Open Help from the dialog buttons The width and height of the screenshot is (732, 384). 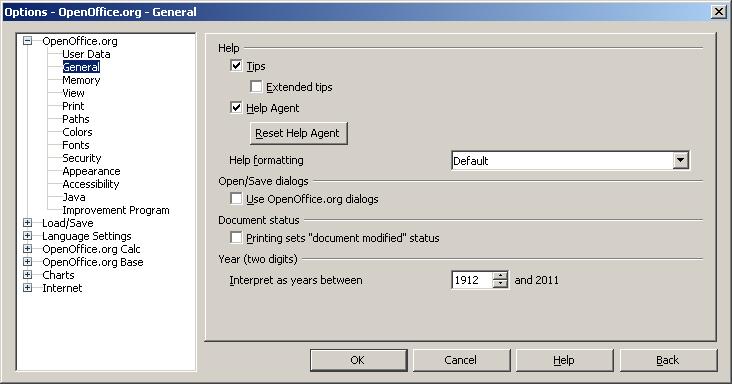[x=564, y=360]
